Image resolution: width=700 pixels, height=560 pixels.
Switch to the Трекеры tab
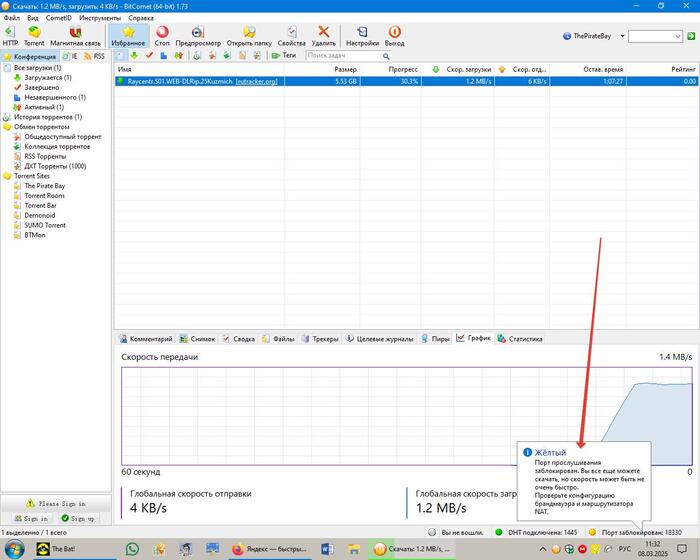(320, 339)
